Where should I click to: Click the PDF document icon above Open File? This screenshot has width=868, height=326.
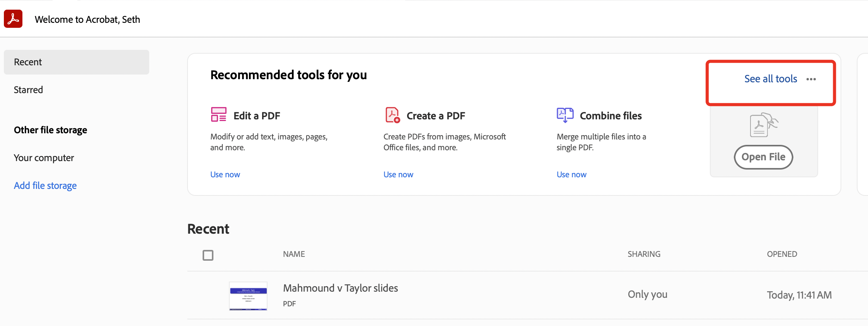coord(764,125)
